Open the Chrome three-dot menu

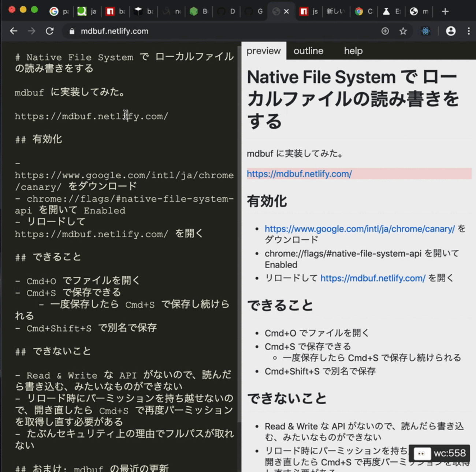coord(468,31)
